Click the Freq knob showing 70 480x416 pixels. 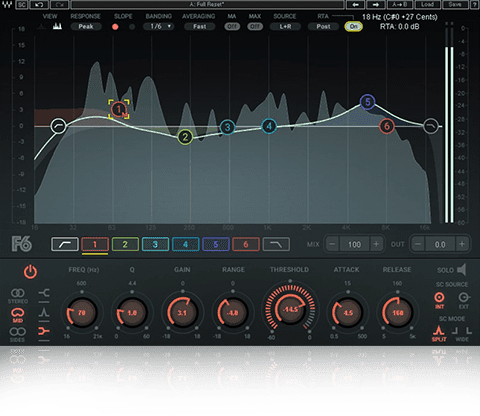click(x=82, y=313)
